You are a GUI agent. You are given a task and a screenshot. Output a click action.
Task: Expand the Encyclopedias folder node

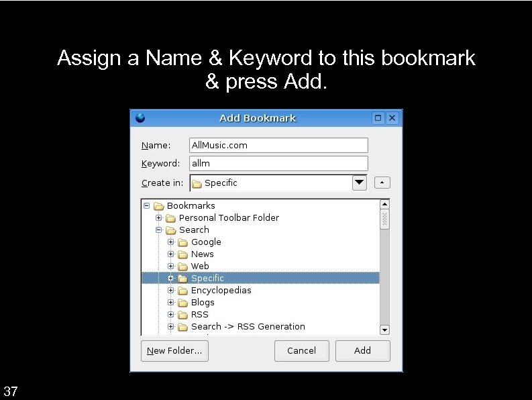(170, 291)
